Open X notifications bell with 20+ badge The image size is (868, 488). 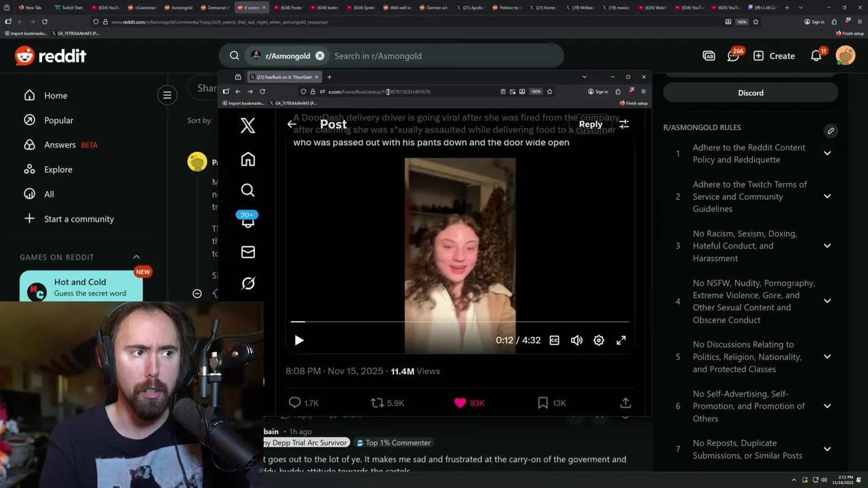click(x=248, y=219)
